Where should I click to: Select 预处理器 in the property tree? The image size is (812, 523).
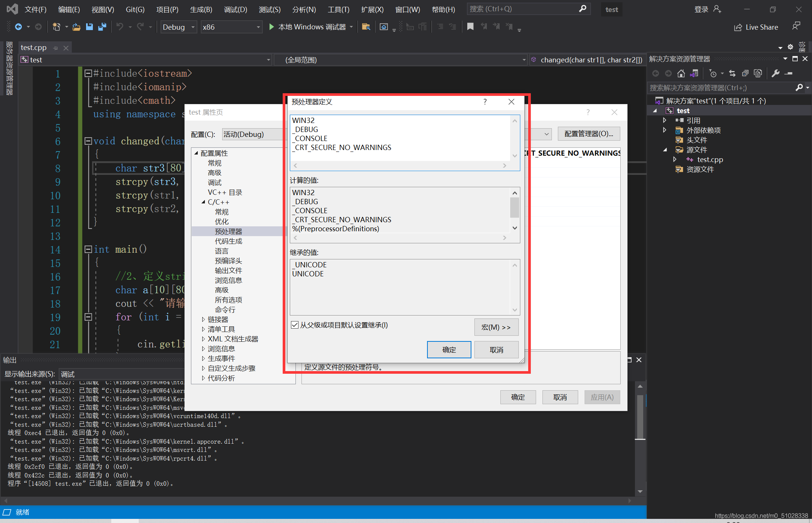229,232
